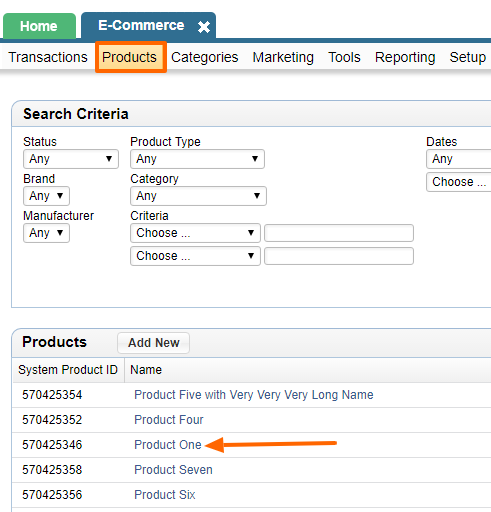Expand the Dates Any dropdown
This screenshot has height=512, width=491.
click(459, 159)
